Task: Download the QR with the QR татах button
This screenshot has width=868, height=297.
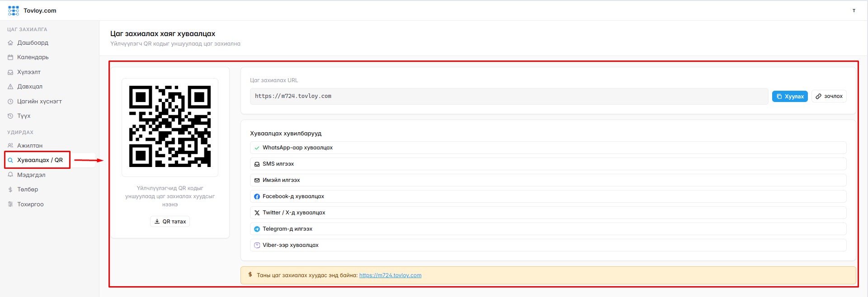Action: pos(170,222)
